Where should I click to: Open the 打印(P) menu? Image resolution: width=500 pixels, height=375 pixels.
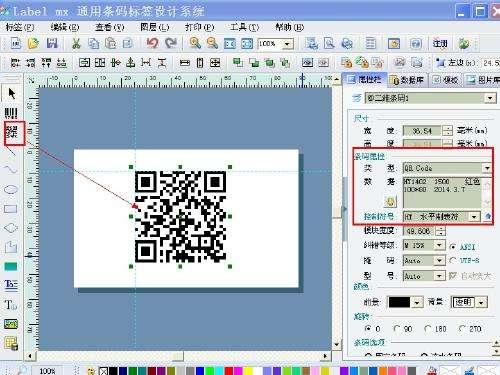[199, 27]
